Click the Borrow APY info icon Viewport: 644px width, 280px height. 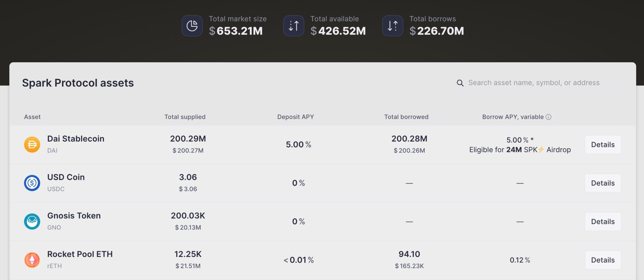click(548, 117)
